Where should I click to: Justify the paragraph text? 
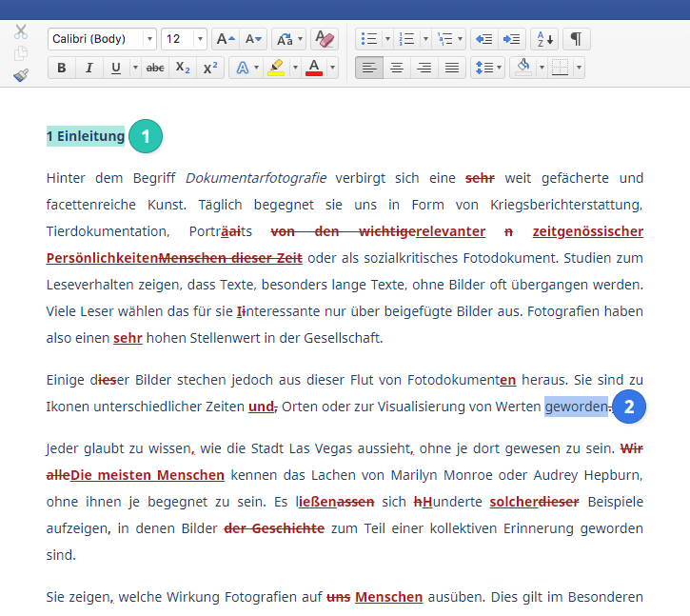pos(452,68)
